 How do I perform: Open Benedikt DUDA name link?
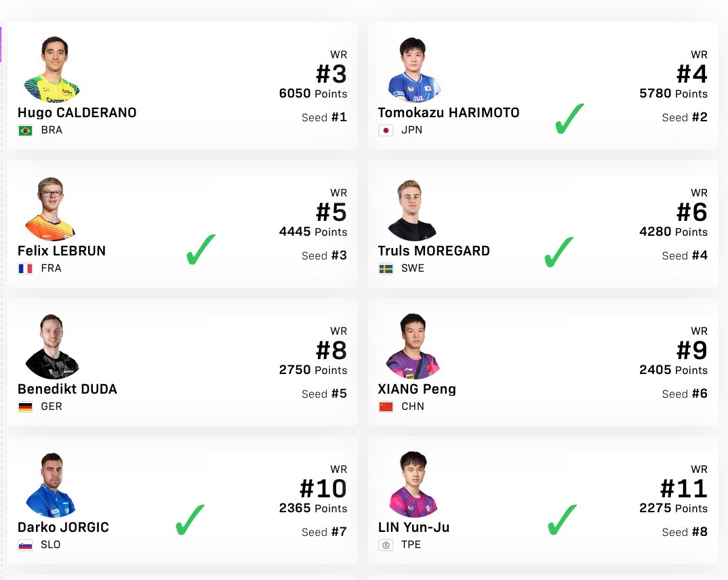click(x=67, y=389)
